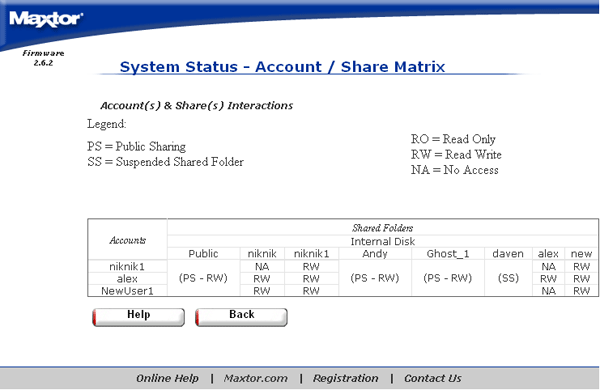Select the Firmware 2.6.2 version text
The image size is (600, 390).
coord(43,58)
